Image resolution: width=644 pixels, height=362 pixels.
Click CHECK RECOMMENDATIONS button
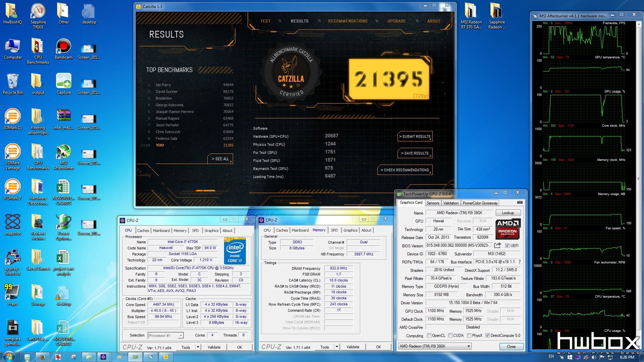click(405, 170)
